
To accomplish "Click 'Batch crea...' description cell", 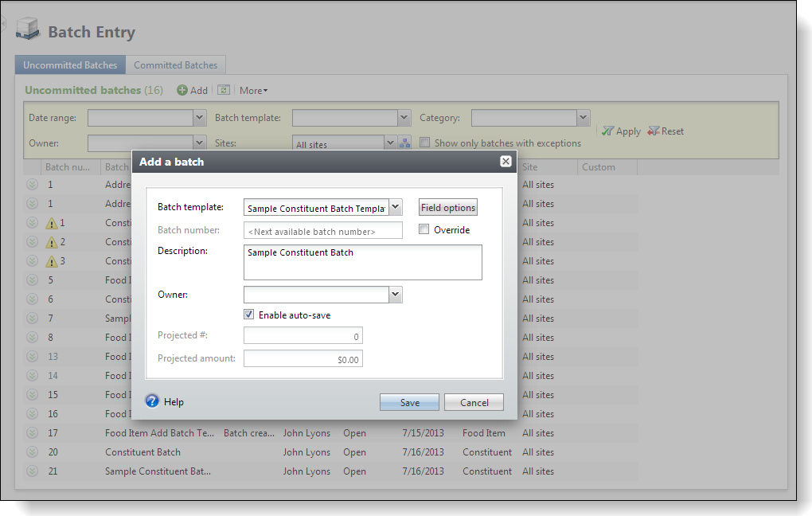I will pos(249,433).
